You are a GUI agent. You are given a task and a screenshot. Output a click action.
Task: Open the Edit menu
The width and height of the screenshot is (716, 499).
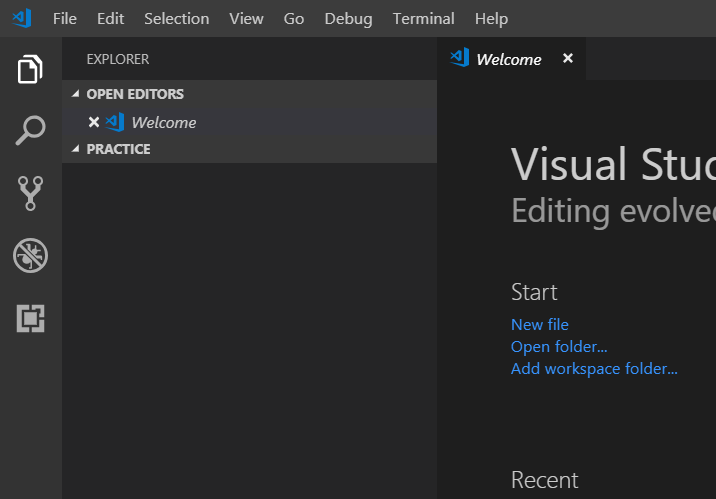[111, 19]
